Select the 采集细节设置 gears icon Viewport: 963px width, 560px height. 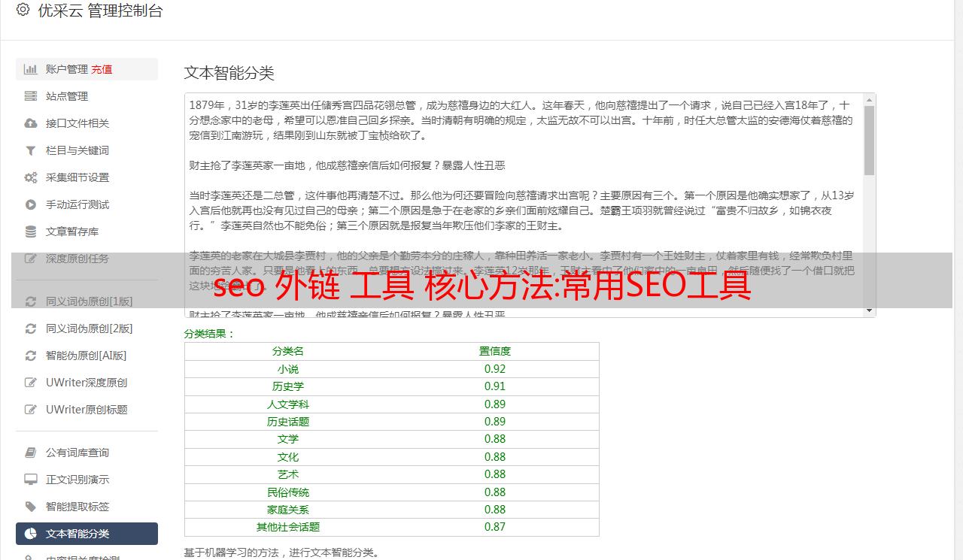point(29,177)
